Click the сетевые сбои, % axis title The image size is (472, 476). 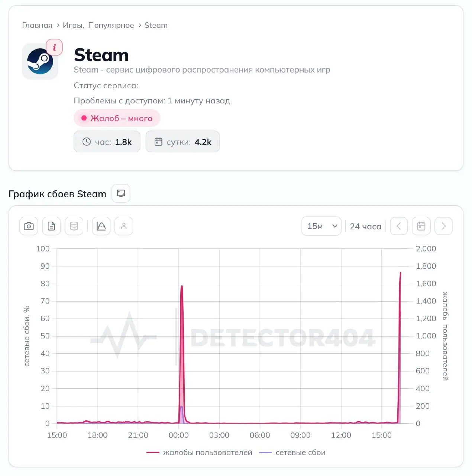(26, 336)
